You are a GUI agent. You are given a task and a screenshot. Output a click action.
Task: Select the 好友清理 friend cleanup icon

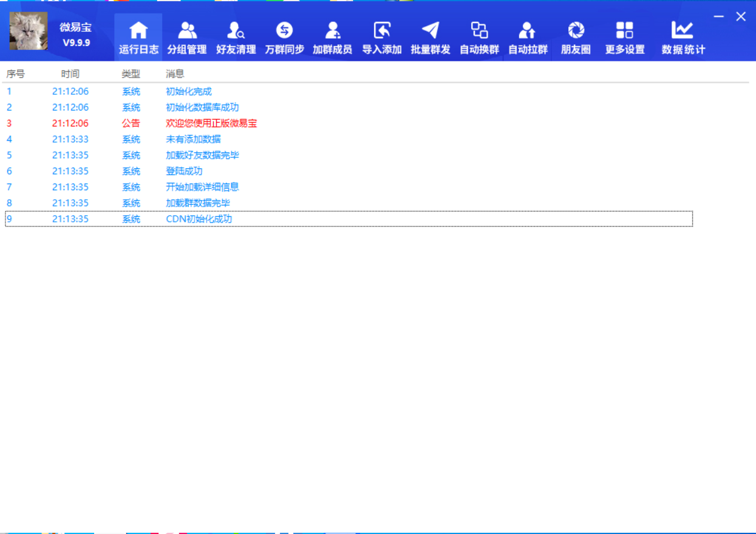(x=236, y=30)
